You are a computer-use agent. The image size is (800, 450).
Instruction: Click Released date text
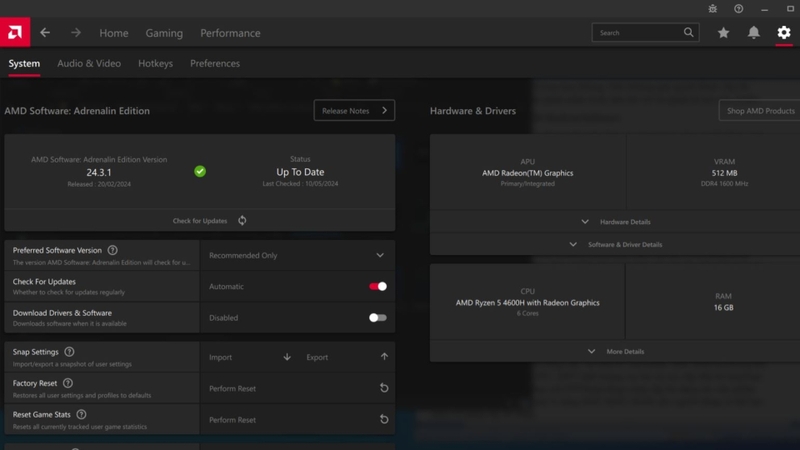click(x=99, y=184)
